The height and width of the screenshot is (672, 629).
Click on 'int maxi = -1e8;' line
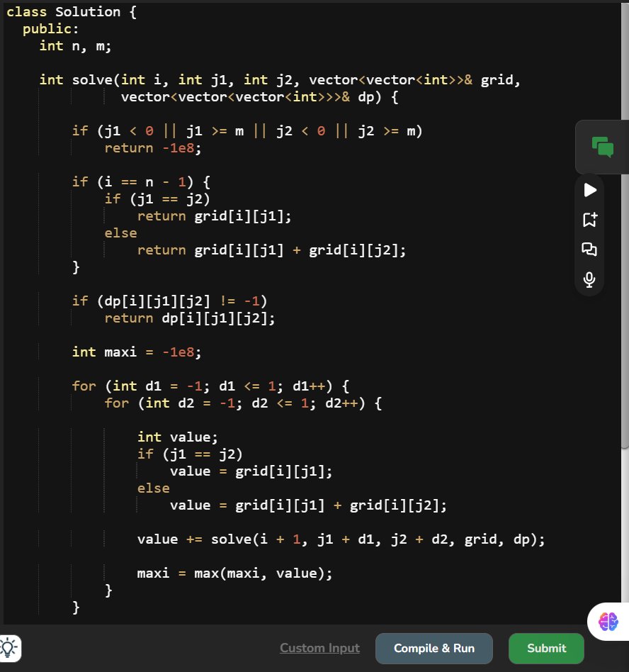point(137,352)
